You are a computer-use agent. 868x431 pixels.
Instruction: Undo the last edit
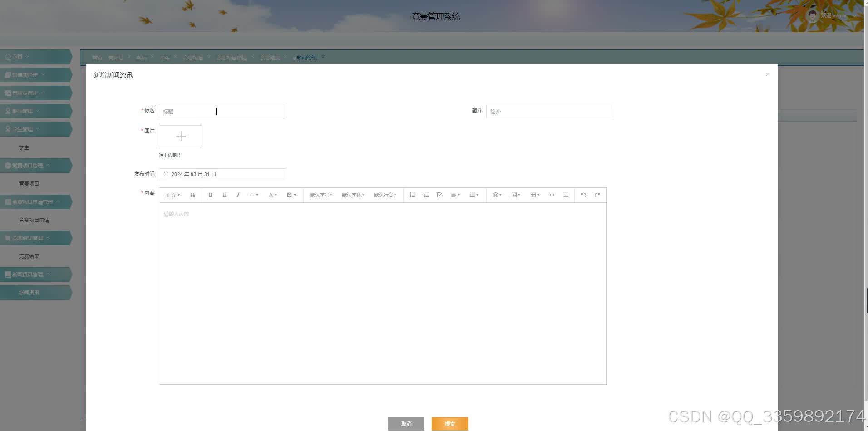(x=583, y=195)
